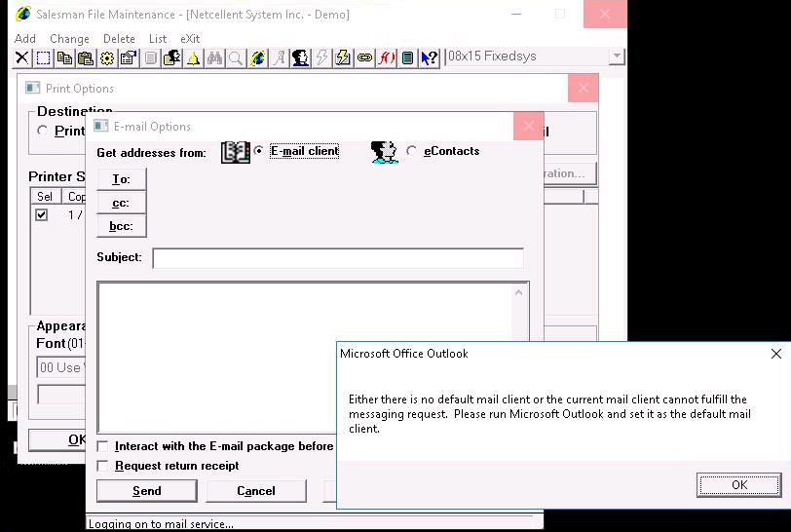The height and width of the screenshot is (532, 791).
Task: Select the E-mail client radio button
Action: click(x=258, y=151)
